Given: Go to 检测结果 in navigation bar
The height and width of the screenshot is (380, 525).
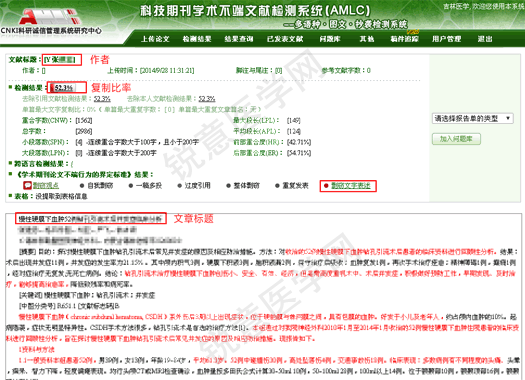Looking at the screenshot, I should pos(197,39).
